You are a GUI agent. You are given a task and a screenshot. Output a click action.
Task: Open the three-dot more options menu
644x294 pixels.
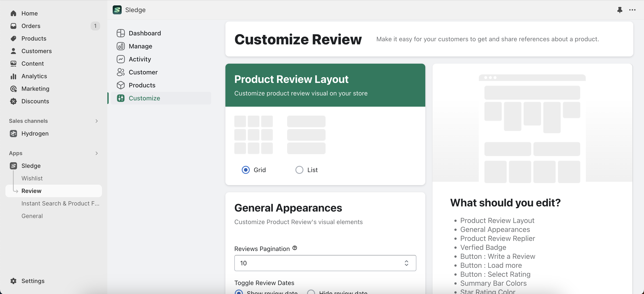point(632,10)
